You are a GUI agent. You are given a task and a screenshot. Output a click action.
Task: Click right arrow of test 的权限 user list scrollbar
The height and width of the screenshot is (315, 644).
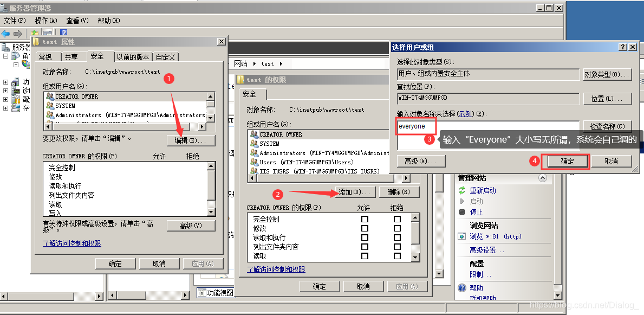pos(406,178)
